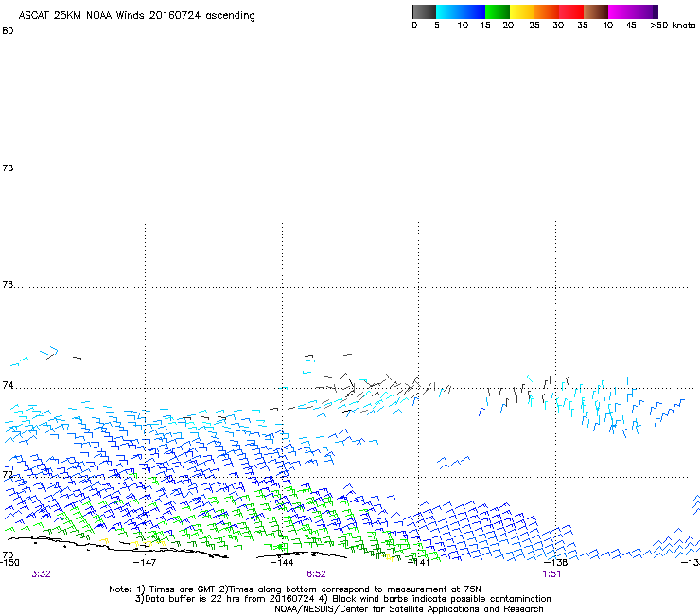The width and height of the screenshot is (700, 615).
Task: Click the '25' legend scale value
Action: pyautogui.click(x=534, y=26)
